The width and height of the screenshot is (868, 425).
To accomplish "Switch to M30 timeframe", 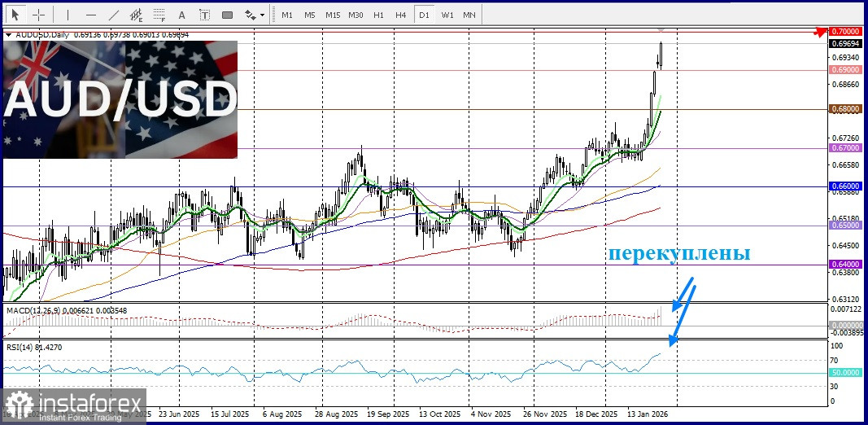I will point(355,15).
